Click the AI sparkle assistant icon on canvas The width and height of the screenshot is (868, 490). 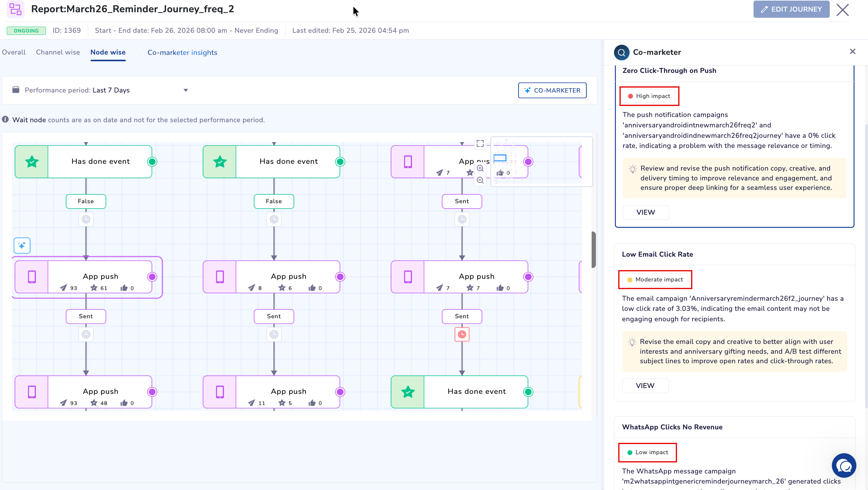click(x=21, y=246)
